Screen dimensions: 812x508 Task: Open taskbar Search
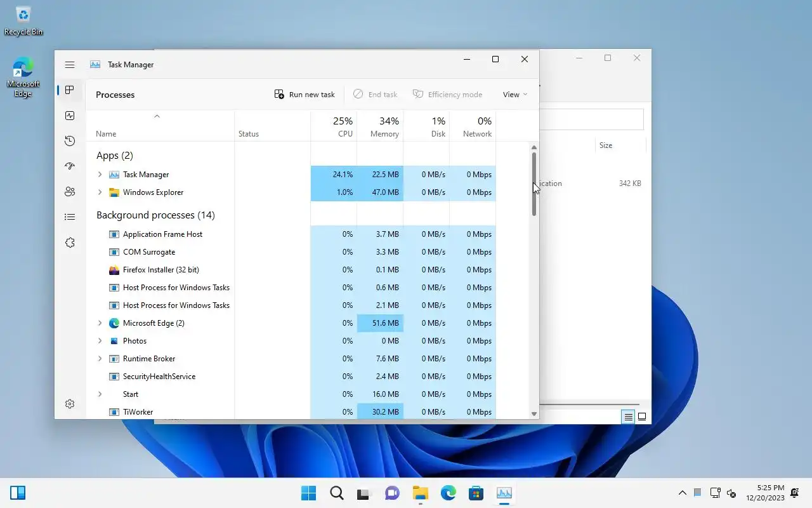click(x=336, y=493)
